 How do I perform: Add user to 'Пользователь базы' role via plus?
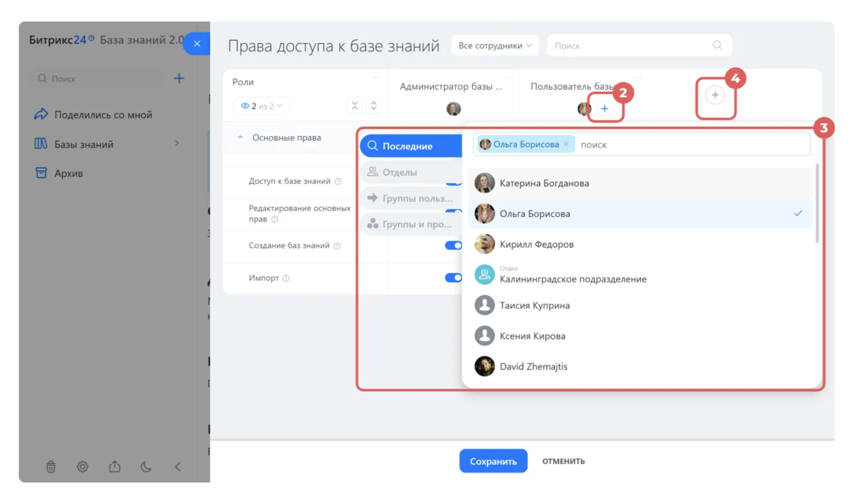click(605, 109)
